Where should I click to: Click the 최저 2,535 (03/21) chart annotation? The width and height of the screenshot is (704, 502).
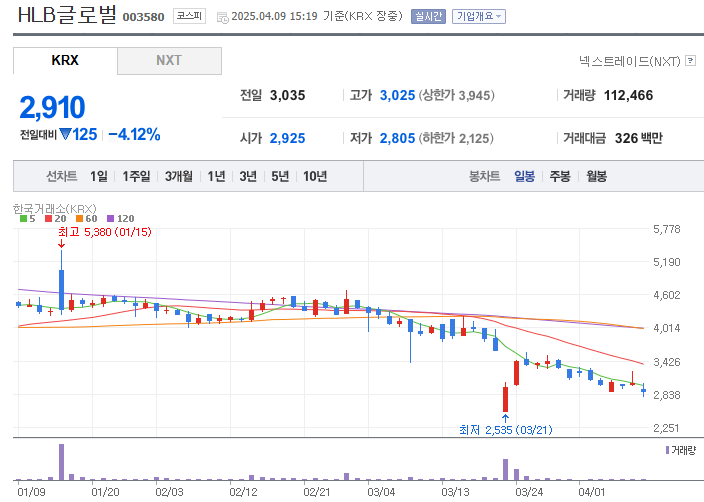[x=506, y=430]
